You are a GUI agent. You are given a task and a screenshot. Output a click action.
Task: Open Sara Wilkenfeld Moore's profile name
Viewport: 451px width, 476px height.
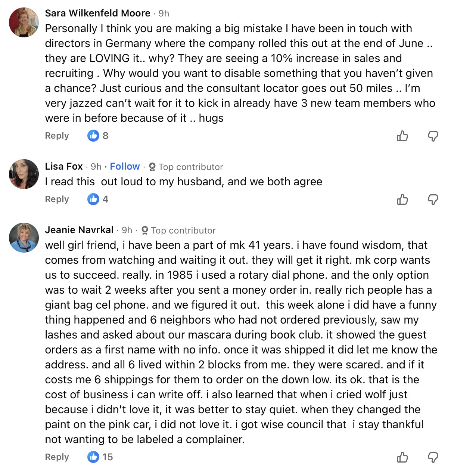pos(97,13)
